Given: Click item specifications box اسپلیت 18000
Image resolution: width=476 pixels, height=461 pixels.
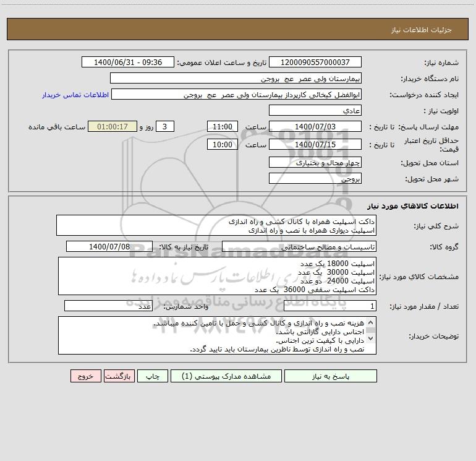Looking at the screenshot, I should tap(217, 276).
